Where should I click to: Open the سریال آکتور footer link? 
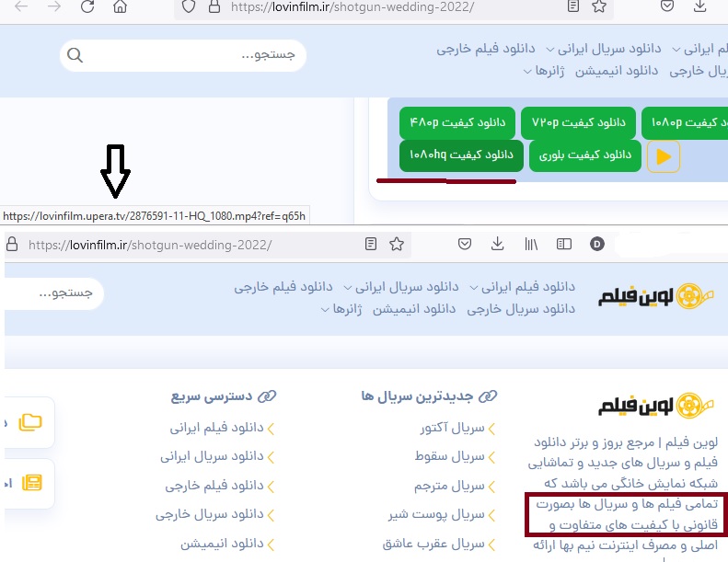(x=453, y=428)
